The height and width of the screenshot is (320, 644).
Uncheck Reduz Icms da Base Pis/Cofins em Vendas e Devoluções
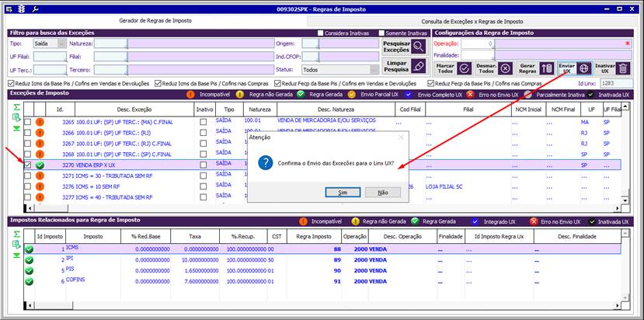[x=11, y=83]
